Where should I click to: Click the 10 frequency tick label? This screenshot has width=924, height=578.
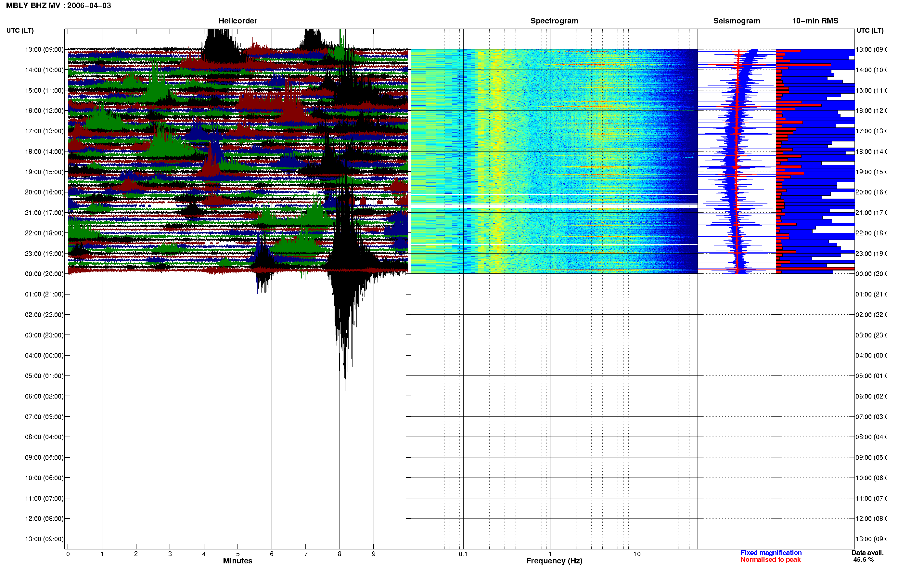[637, 554]
